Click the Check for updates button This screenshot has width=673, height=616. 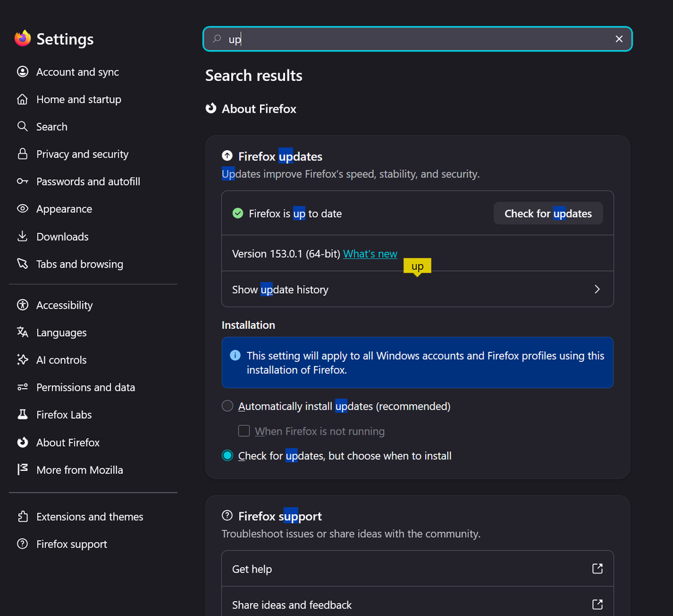[x=548, y=214]
